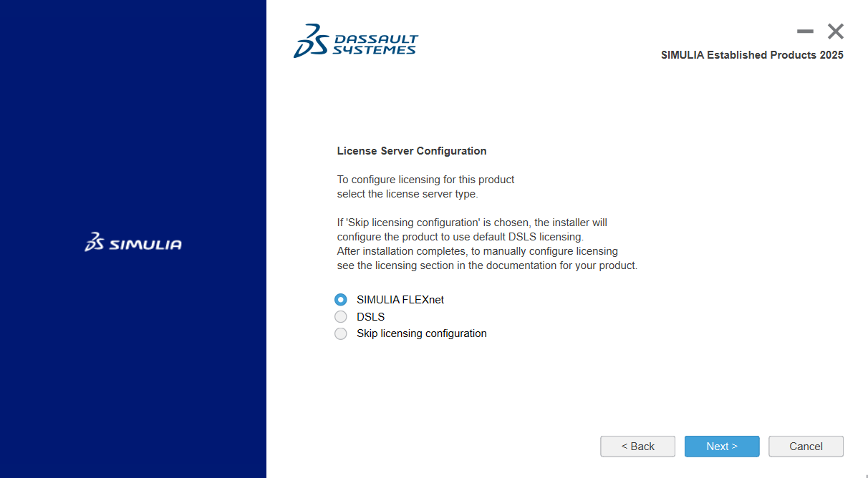Choose Skip licensing configuration
868x478 pixels.
[x=341, y=333]
